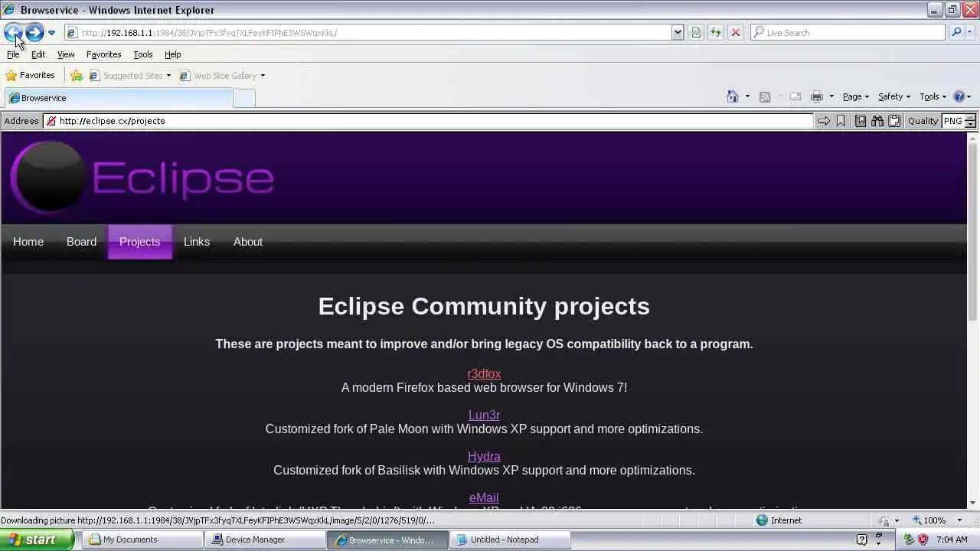980x551 pixels.
Task: Switch to Untitled - Notepad taskbar window
Action: 511,540
